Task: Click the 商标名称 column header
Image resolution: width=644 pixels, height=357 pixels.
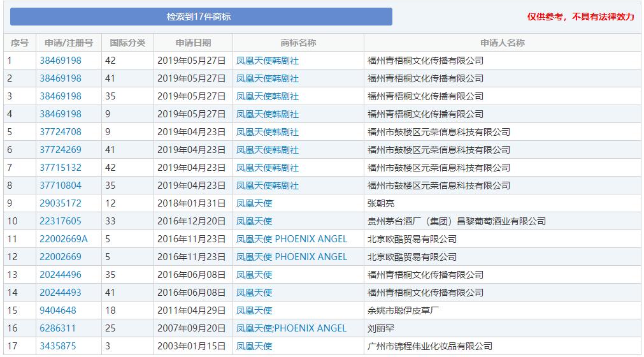Action: (298, 43)
